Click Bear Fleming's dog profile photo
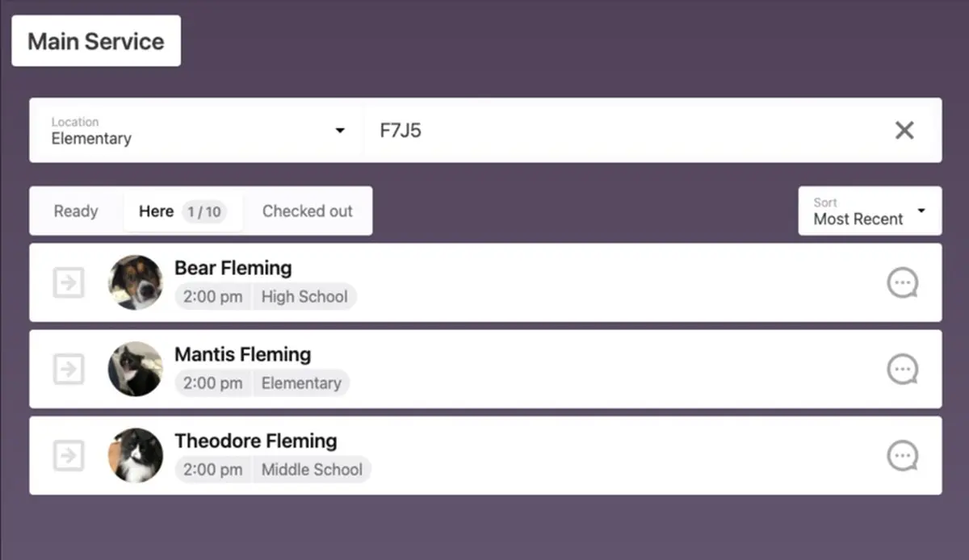This screenshot has width=969, height=560. [136, 282]
